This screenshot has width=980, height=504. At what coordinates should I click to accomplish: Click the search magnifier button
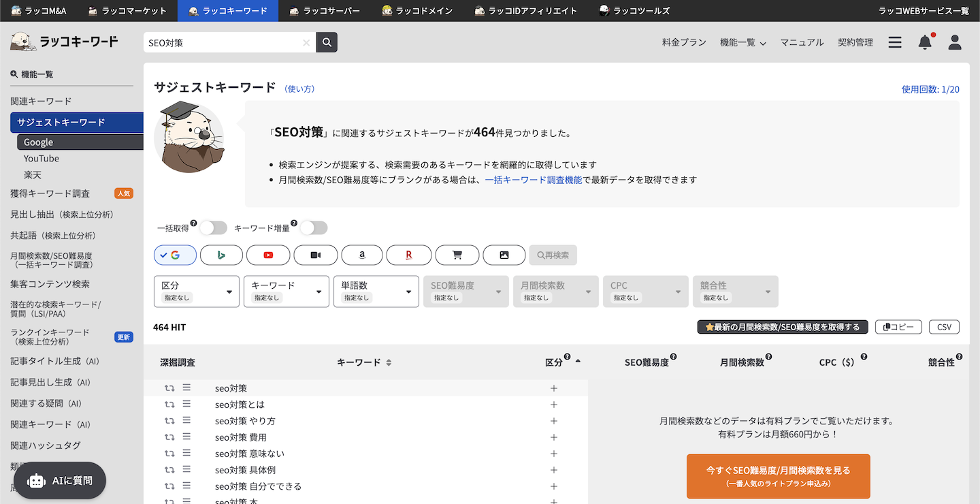point(327,42)
